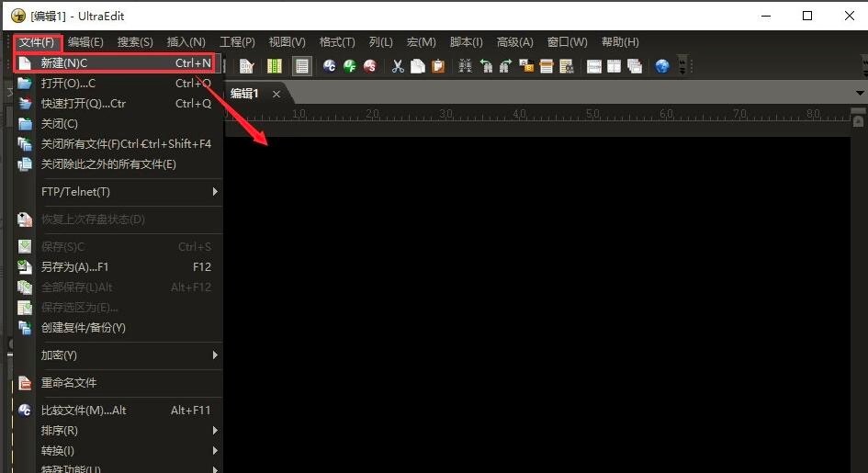Click the folder icon beside 关闭(C)
The width and height of the screenshot is (868, 473).
click(x=25, y=124)
